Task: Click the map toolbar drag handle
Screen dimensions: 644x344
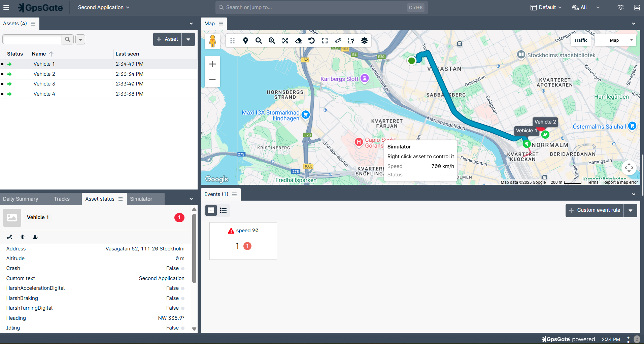Action: click(x=232, y=41)
